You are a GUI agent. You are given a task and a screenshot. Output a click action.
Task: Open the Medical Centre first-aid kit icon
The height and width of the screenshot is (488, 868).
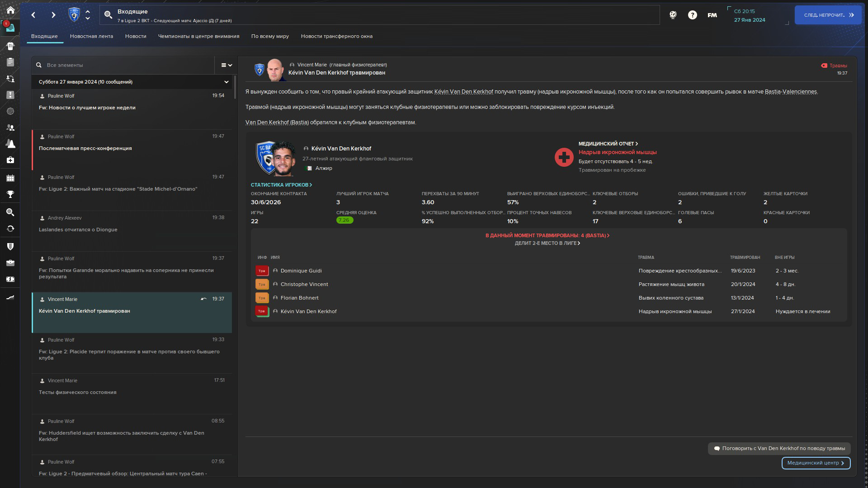pos(10,160)
